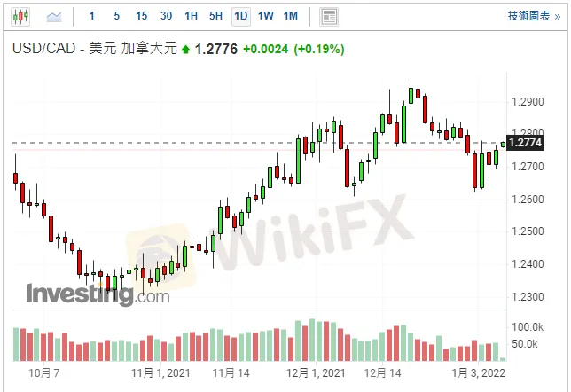Switch to the 15-minute interval
571x392 pixels.
coord(142,16)
